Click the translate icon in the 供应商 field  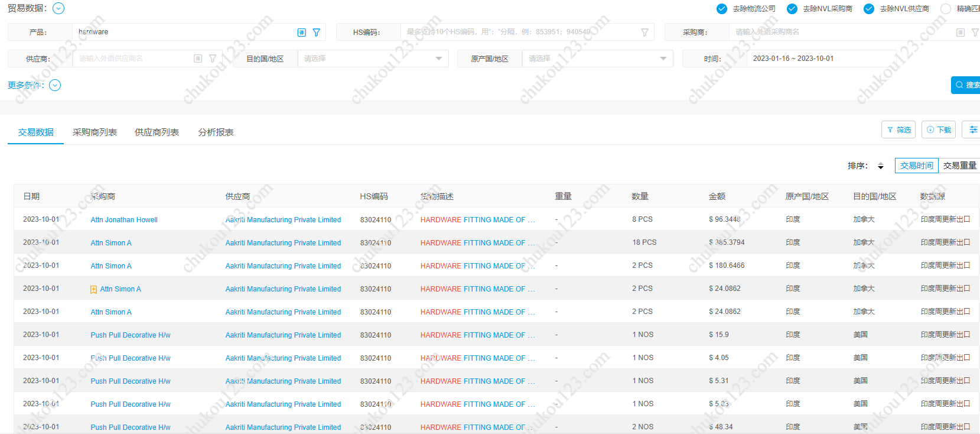198,59
